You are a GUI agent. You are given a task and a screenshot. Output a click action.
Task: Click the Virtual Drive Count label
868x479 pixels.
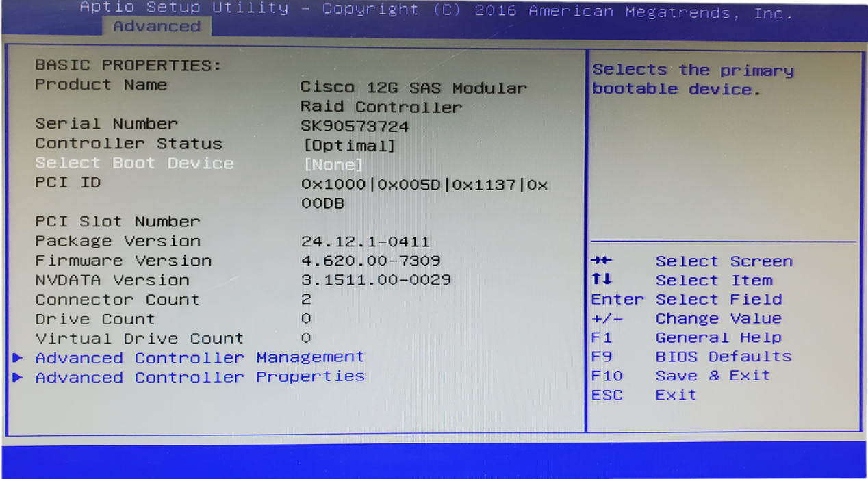coord(140,338)
